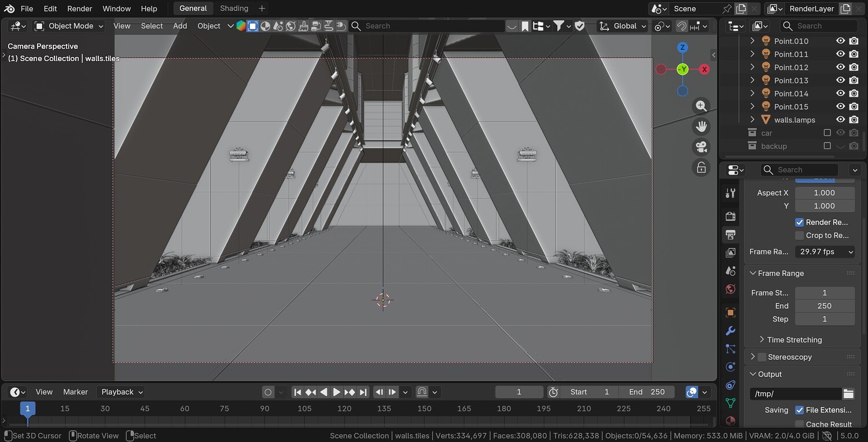
Task: Open the Global transform orientation dropdown
Action: coord(622,26)
